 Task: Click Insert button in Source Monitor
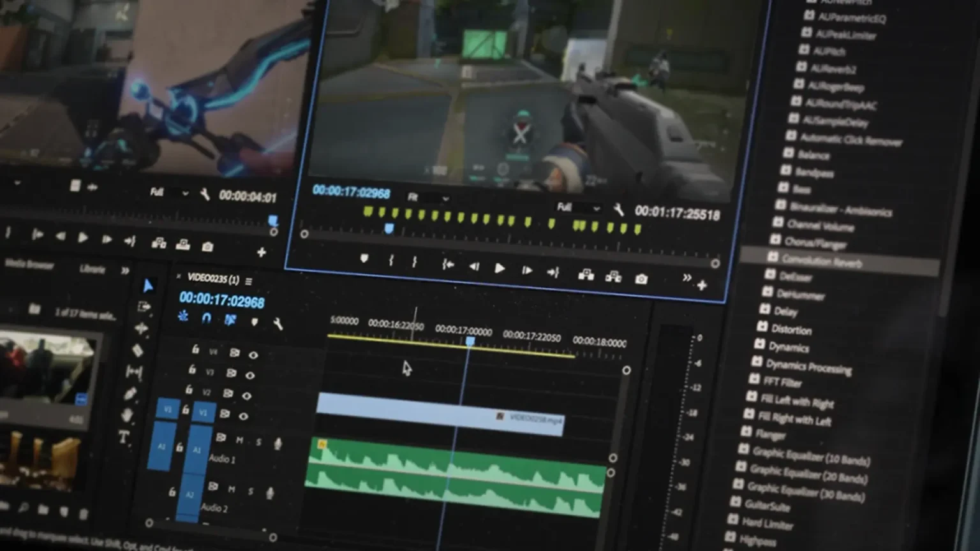click(x=158, y=243)
